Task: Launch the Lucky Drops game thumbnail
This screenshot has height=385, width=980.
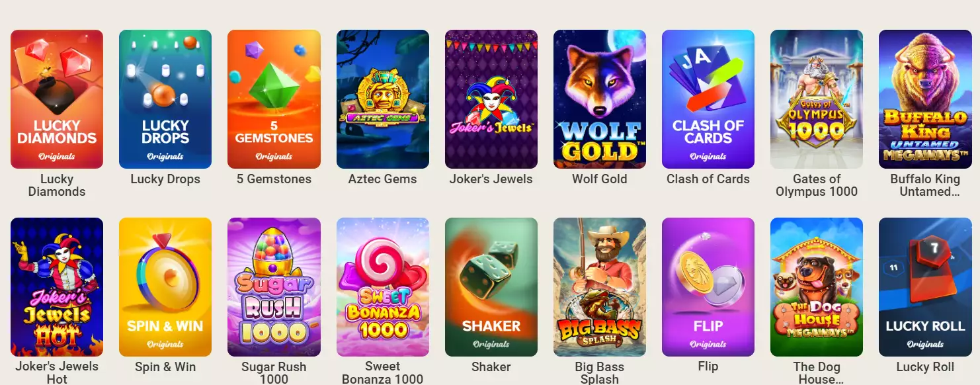Action: (165, 99)
